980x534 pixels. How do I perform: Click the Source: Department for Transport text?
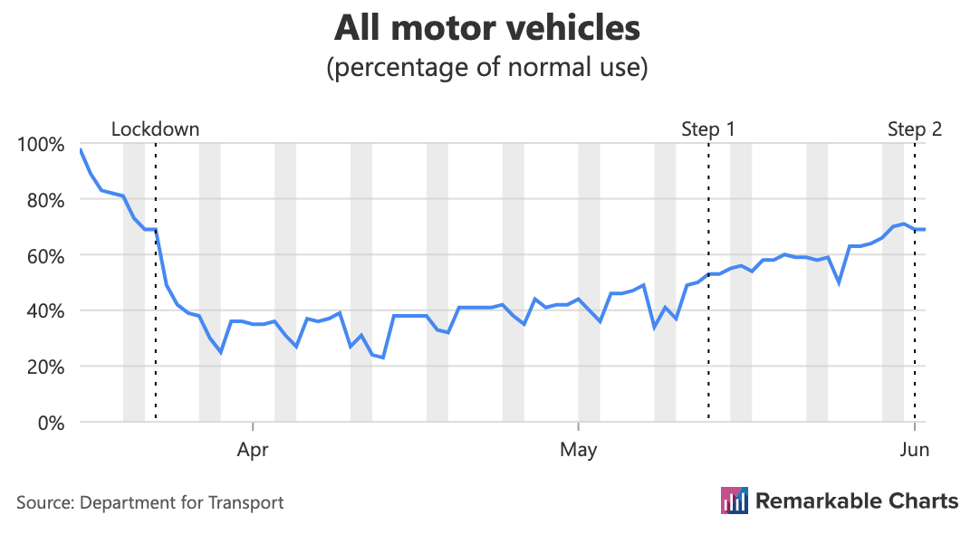150,502
